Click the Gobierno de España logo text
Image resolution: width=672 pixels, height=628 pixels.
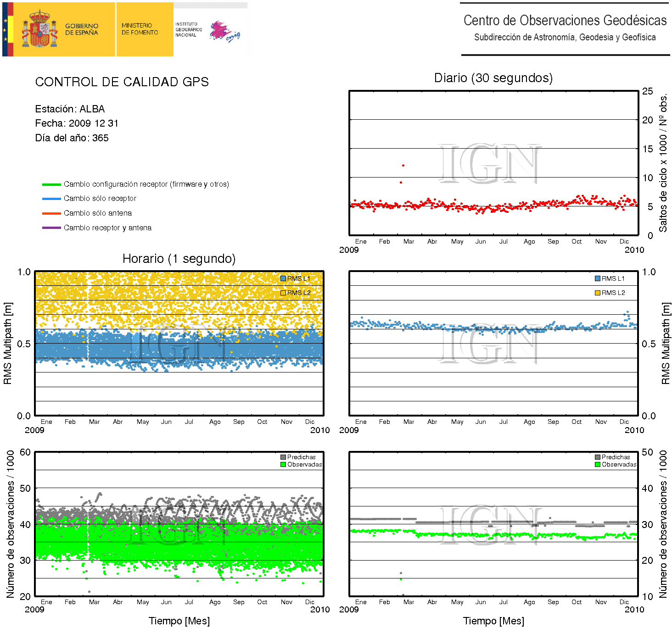pyautogui.click(x=81, y=29)
